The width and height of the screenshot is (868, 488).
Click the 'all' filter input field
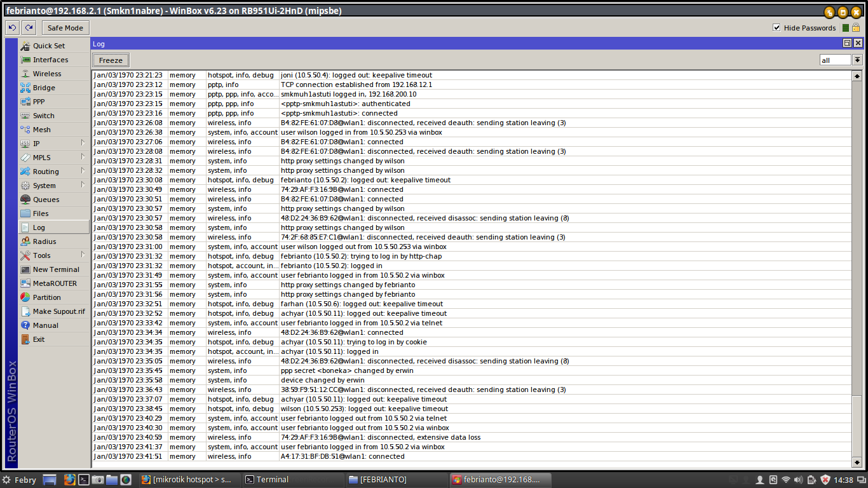(x=835, y=60)
